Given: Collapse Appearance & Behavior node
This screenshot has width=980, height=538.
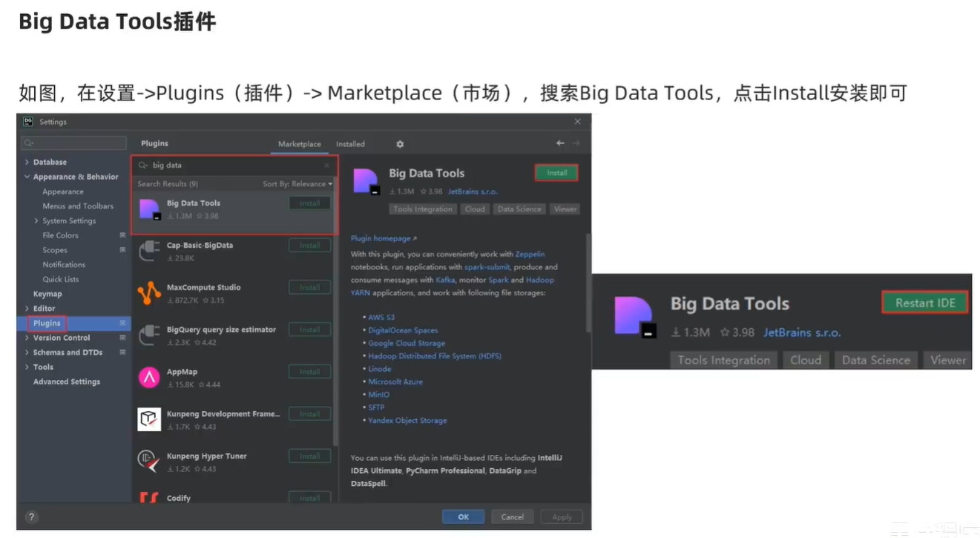Looking at the screenshot, I should (x=27, y=177).
